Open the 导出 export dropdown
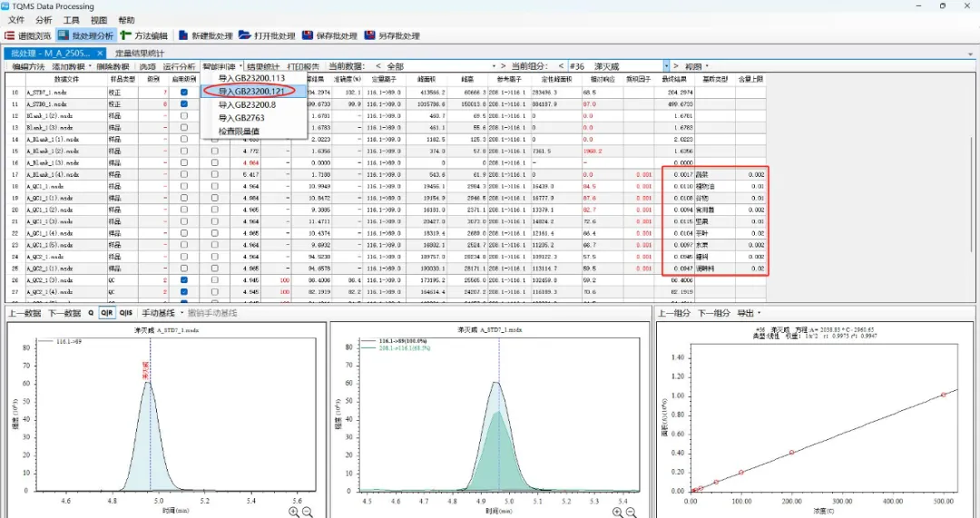 click(750, 313)
